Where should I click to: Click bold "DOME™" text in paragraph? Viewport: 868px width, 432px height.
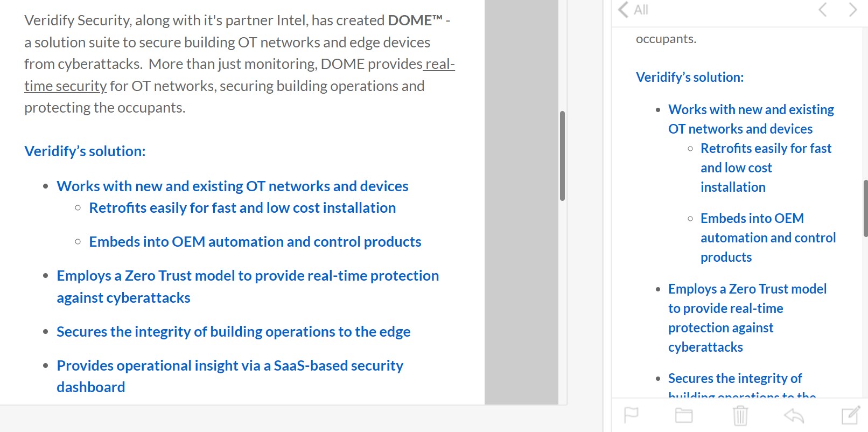pos(415,20)
